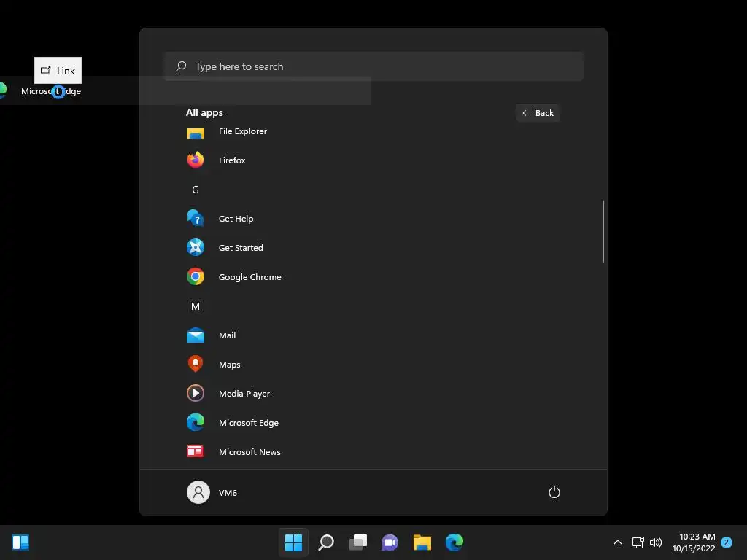
Task: Launch Firefox from its app icon
Action: click(x=196, y=160)
